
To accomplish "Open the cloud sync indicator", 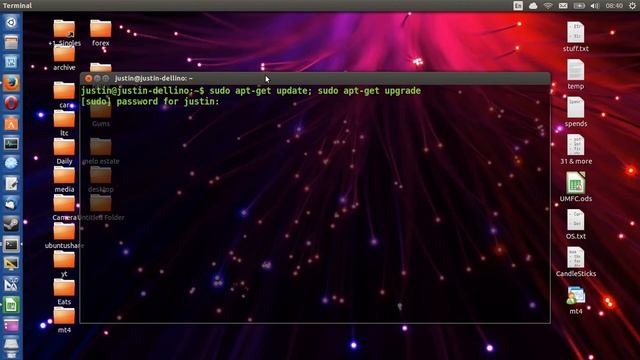I will 533,5.
